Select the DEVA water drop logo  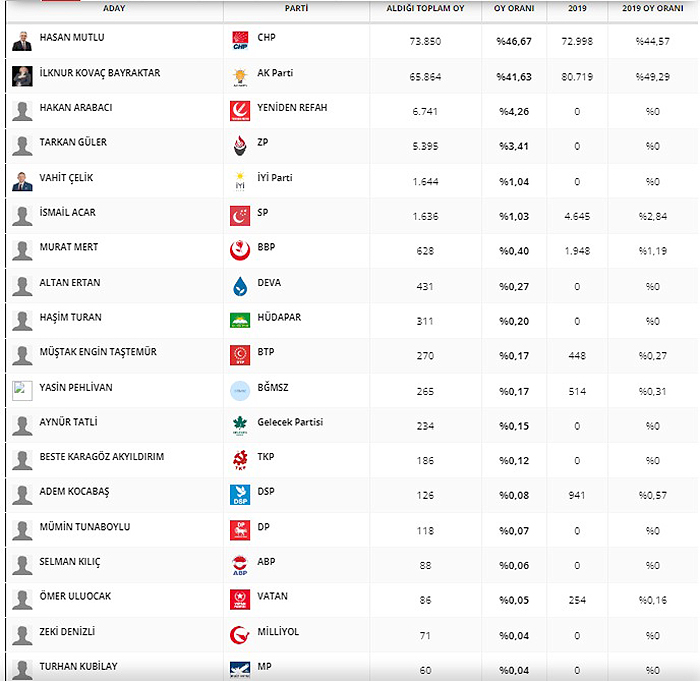click(x=240, y=286)
